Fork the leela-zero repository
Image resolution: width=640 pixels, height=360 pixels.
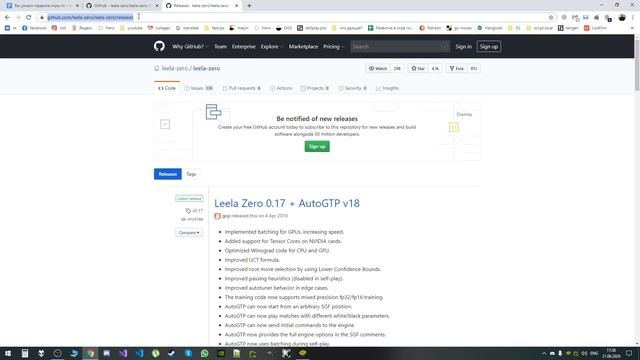456,69
